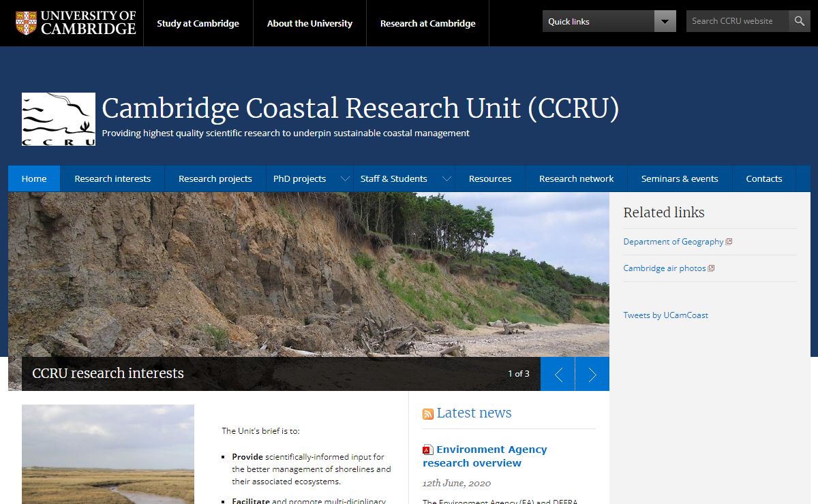Open the Environment Agency research overview article
818x504 pixels.
pos(485,456)
